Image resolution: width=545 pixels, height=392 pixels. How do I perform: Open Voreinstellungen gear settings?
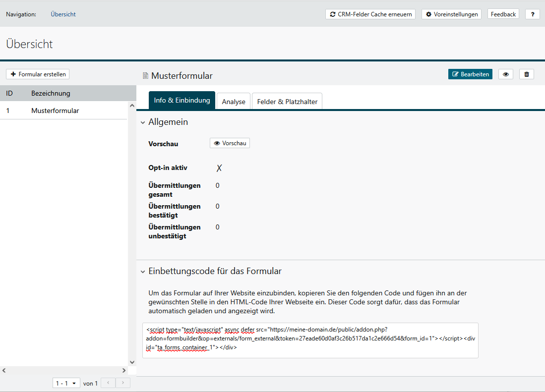451,14
